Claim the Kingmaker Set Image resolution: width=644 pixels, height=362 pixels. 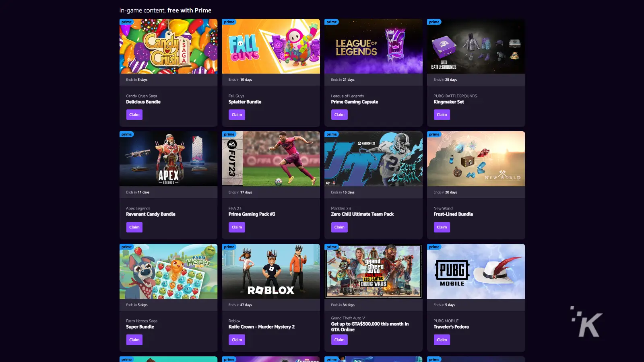click(x=442, y=115)
